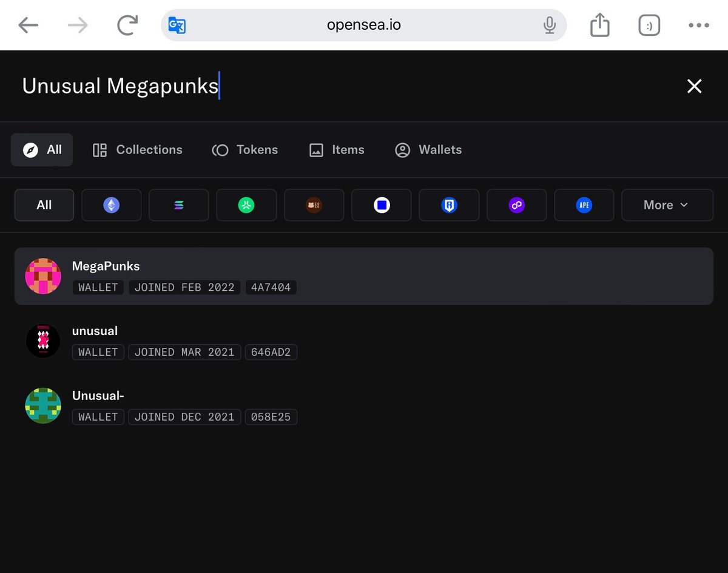Switch to the Items tab
This screenshot has width=728, height=573.
pos(337,150)
